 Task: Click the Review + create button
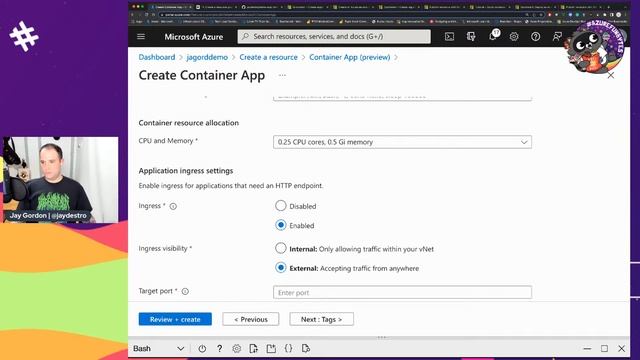point(175,319)
